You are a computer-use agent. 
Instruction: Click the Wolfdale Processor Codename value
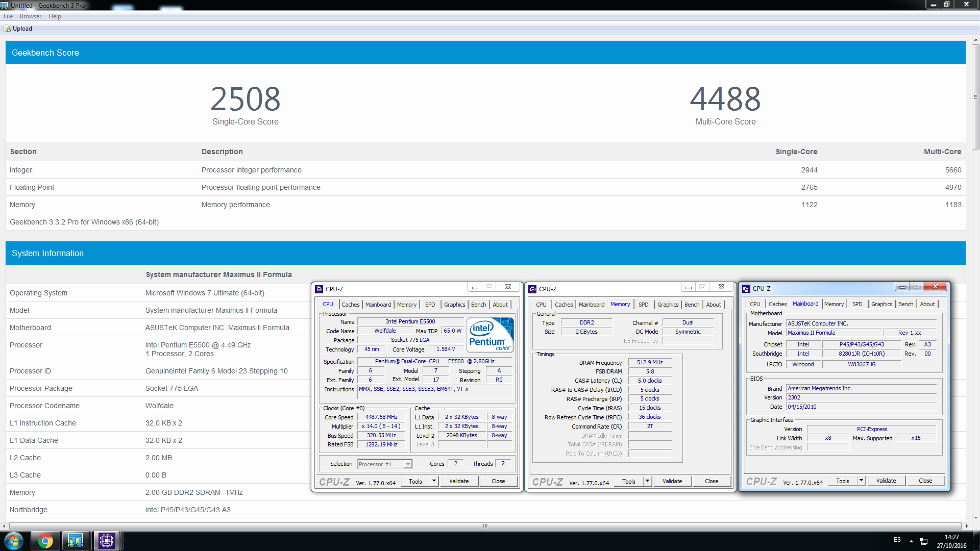tap(159, 406)
